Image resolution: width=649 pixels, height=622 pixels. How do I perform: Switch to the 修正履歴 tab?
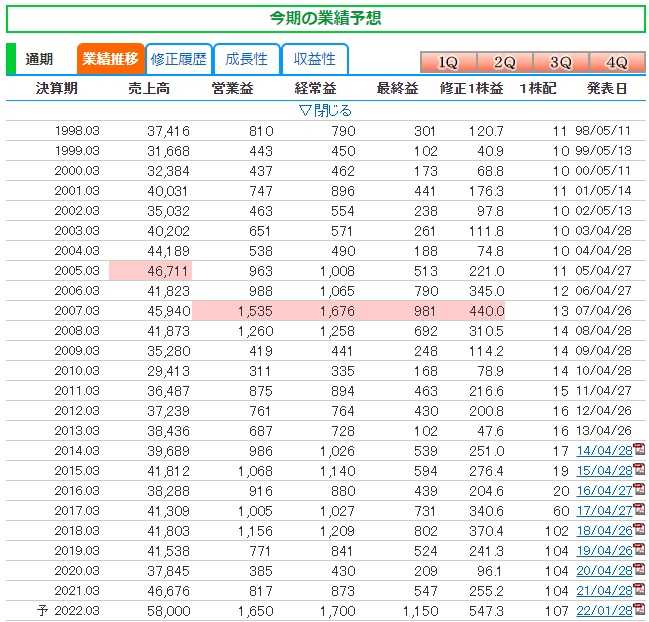pos(178,59)
